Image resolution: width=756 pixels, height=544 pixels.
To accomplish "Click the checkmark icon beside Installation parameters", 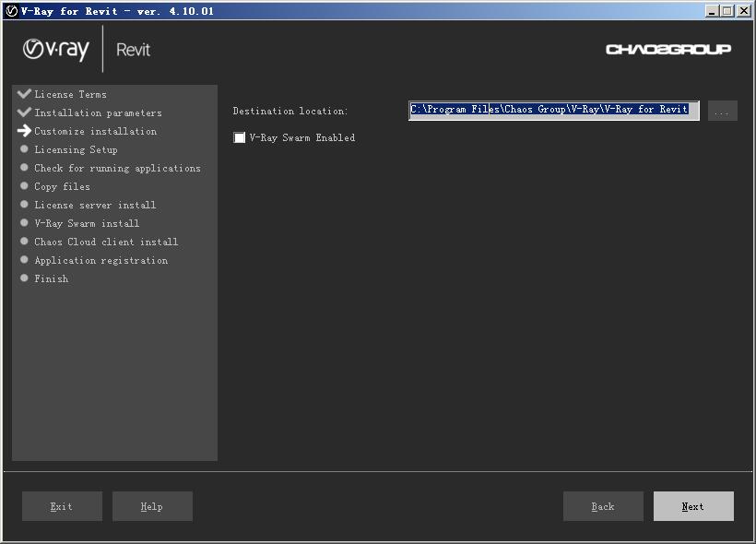I will tap(24, 112).
